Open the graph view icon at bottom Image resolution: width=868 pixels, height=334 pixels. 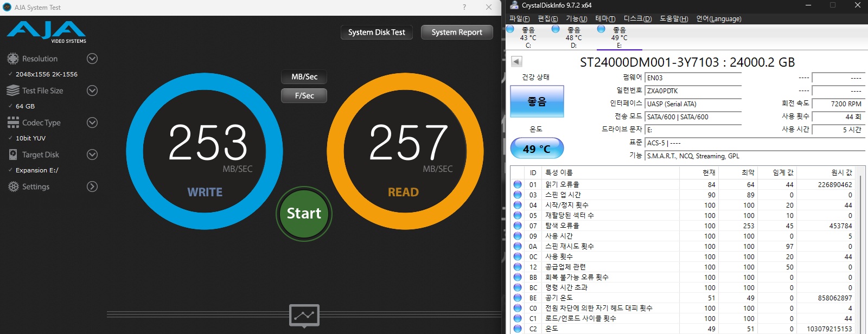tap(304, 316)
